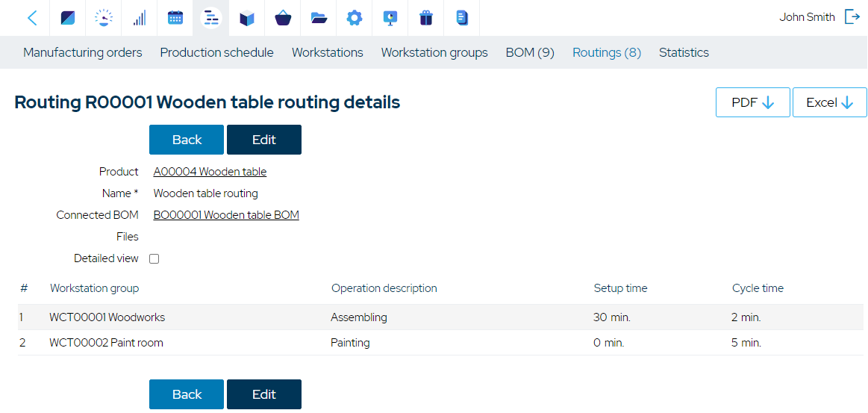This screenshot has height=413, width=868.
Task: Download routing as PDF
Action: pyautogui.click(x=753, y=102)
